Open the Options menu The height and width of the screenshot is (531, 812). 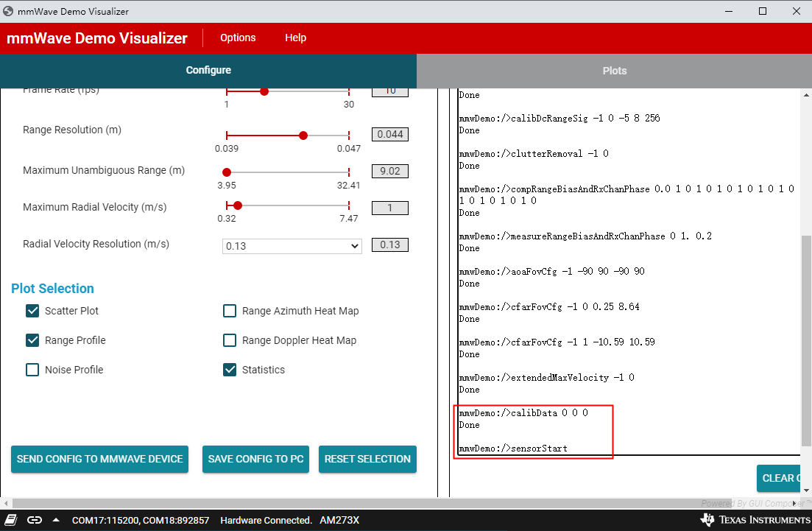[x=238, y=38]
